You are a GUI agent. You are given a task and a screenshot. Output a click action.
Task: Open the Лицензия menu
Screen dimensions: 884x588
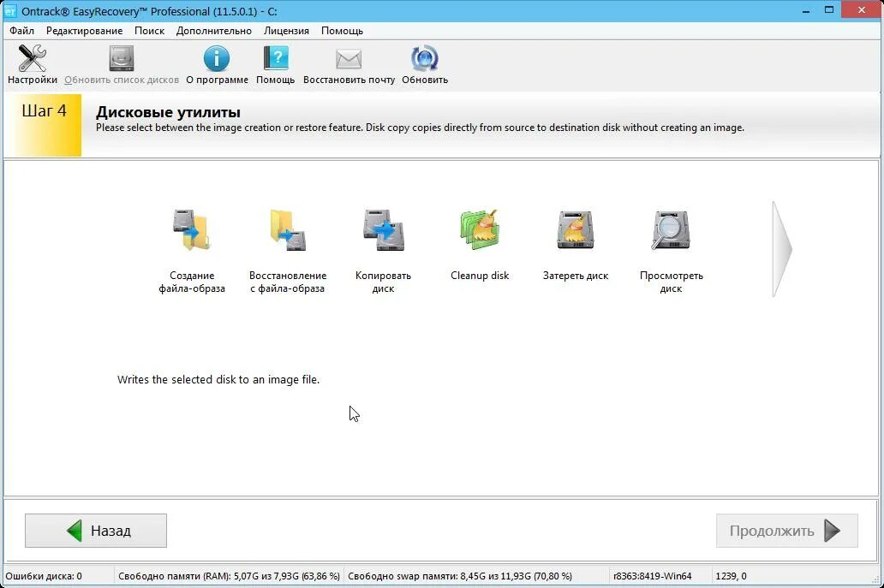coord(286,31)
